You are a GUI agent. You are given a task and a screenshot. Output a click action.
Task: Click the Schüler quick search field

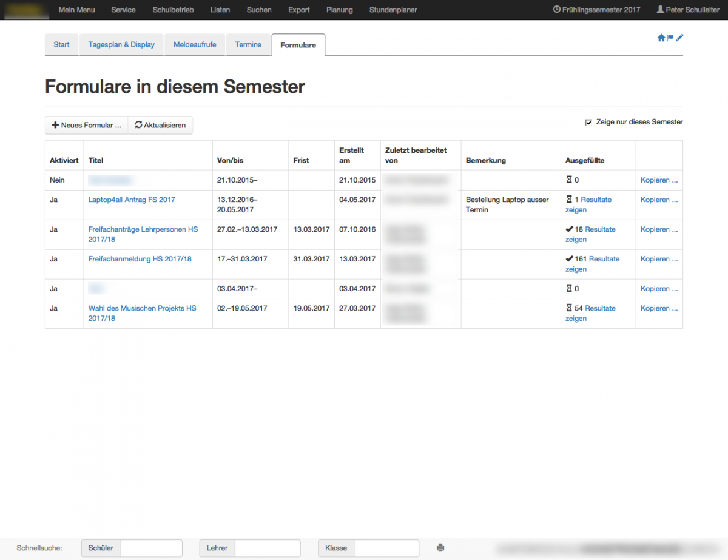(x=151, y=548)
